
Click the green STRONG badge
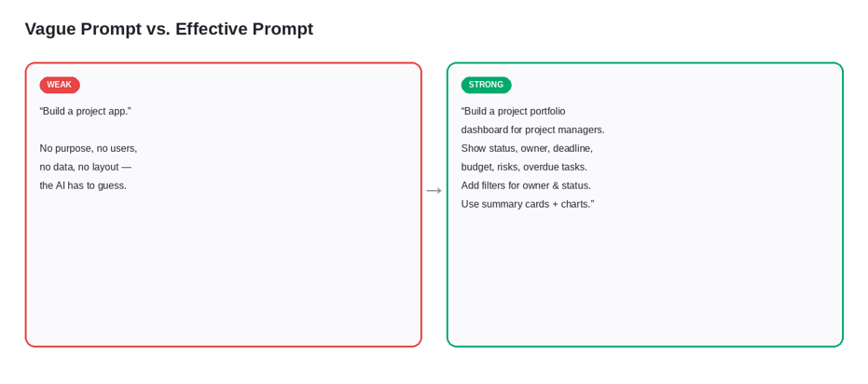click(x=486, y=85)
